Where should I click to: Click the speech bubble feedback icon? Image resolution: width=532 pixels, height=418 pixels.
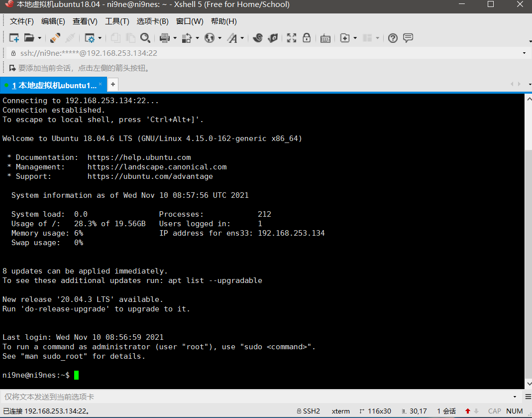408,38
